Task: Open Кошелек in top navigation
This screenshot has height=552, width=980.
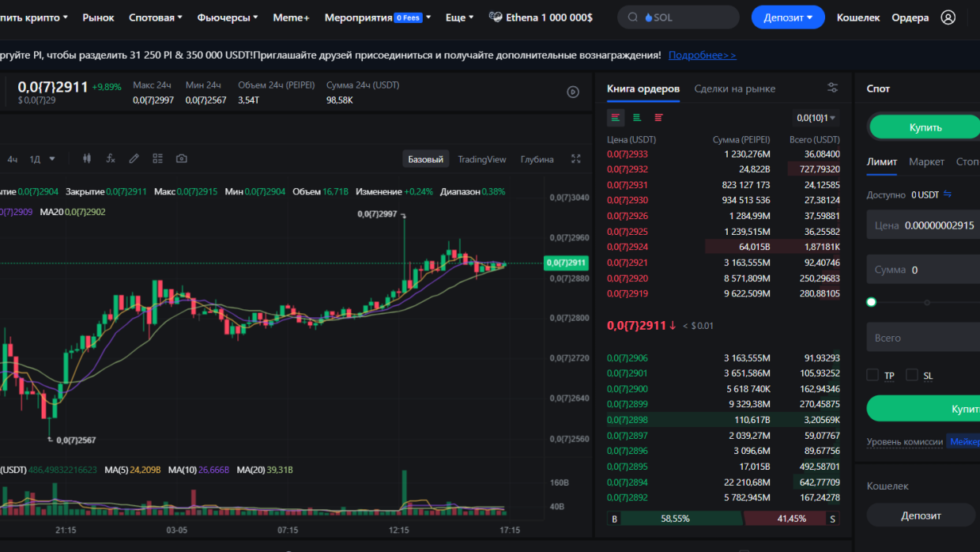Action: tap(858, 17)
